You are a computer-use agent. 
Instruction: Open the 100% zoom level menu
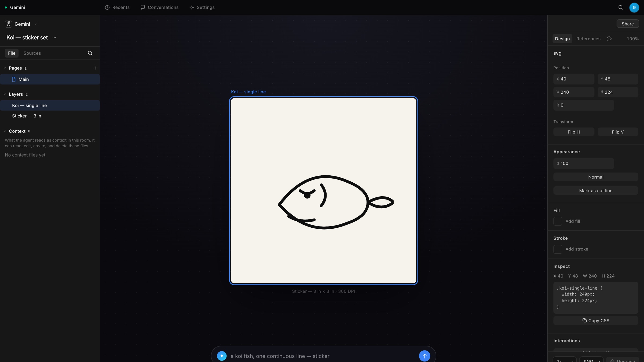(633, 39)
